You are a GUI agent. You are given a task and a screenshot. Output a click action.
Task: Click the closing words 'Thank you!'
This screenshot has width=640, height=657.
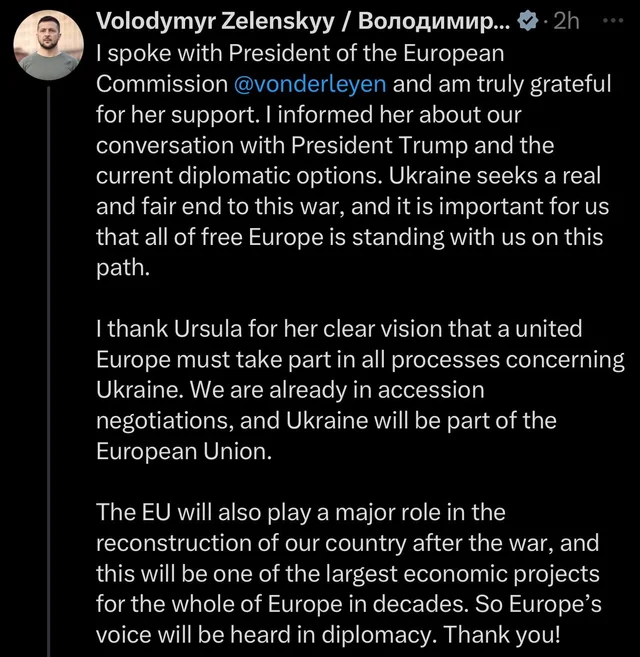pos(502,634)
